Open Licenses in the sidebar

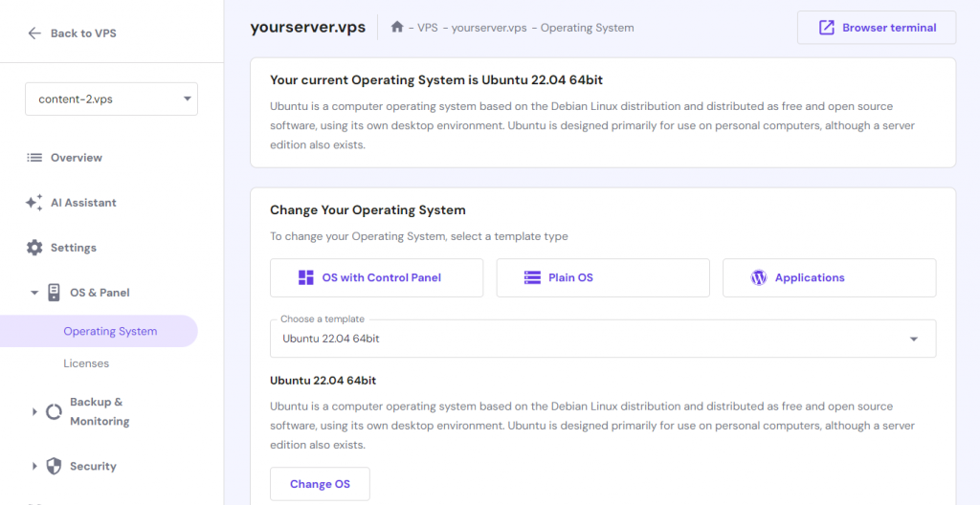[x=86, y=363]
